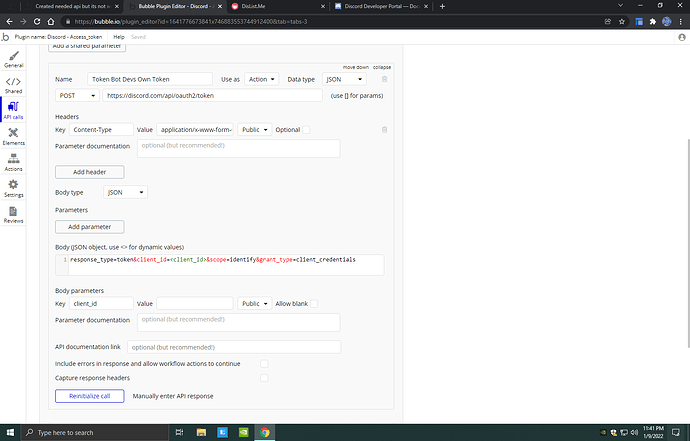Open the Actions sidebar section
690x441 pixels.
click(14, 162)
